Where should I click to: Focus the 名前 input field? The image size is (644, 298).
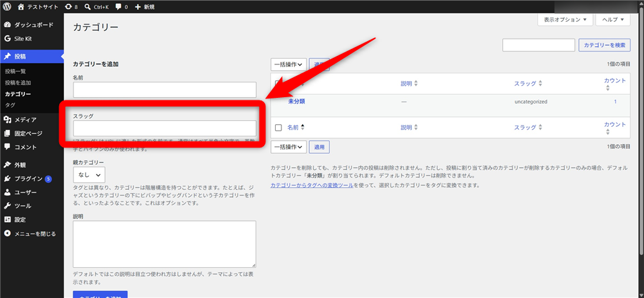tap(165, 90)
